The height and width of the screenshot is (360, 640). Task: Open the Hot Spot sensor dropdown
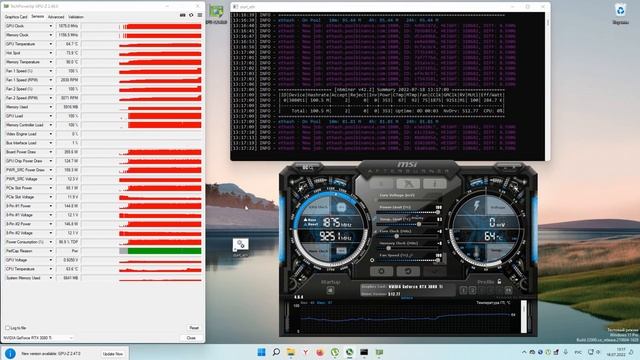[51, 53]
